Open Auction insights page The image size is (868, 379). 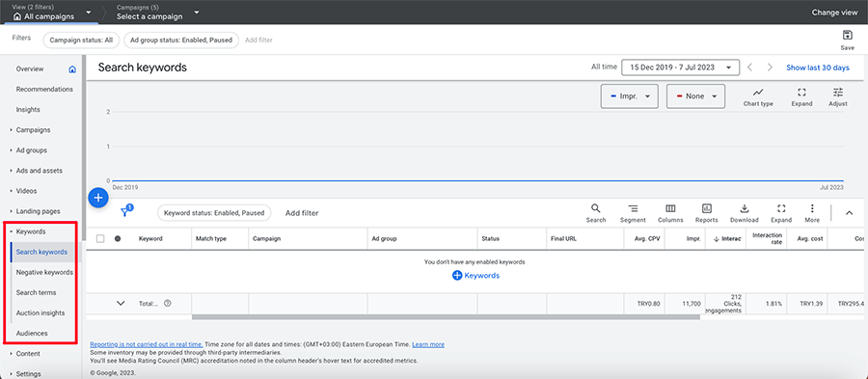click(41, 313)
